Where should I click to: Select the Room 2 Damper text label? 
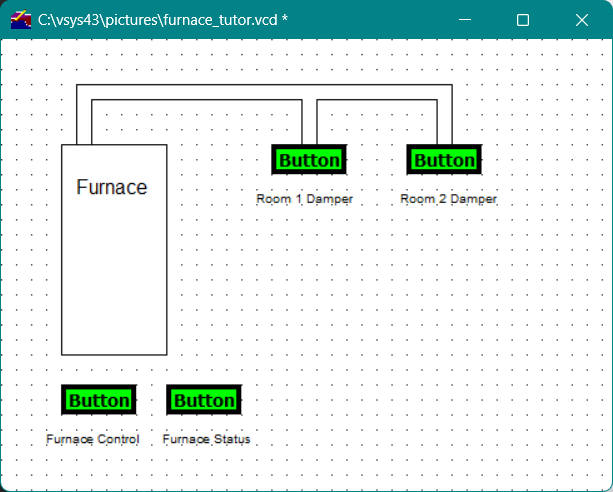click(448, 199)
